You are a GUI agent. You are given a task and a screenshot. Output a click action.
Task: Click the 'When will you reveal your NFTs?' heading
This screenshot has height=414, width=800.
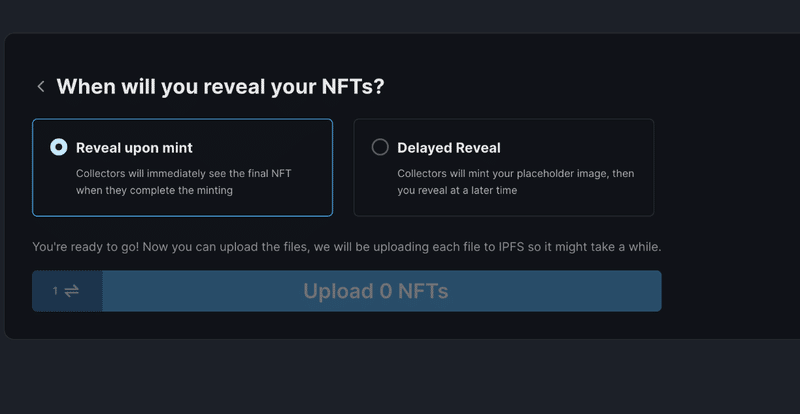[220, 87]
